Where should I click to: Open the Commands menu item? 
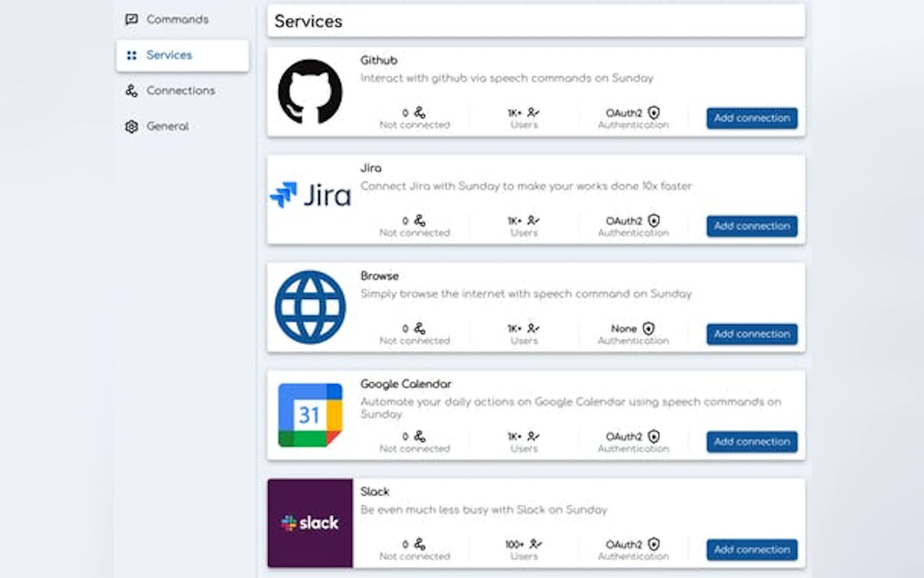coord(177,19)
